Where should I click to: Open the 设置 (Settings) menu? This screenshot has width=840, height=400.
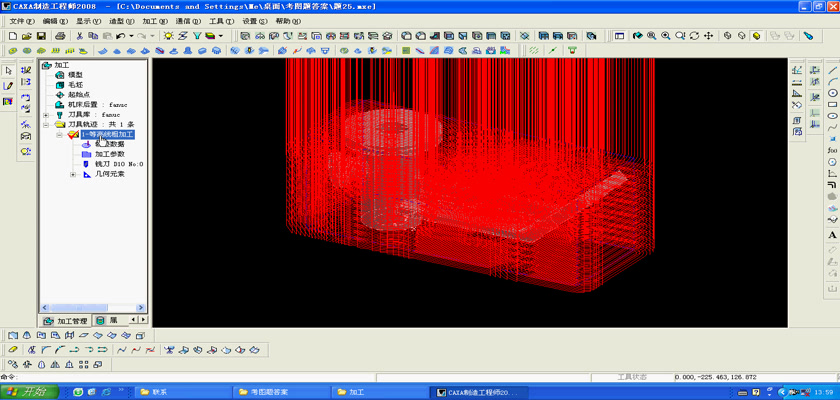click(x=254, y=21)
